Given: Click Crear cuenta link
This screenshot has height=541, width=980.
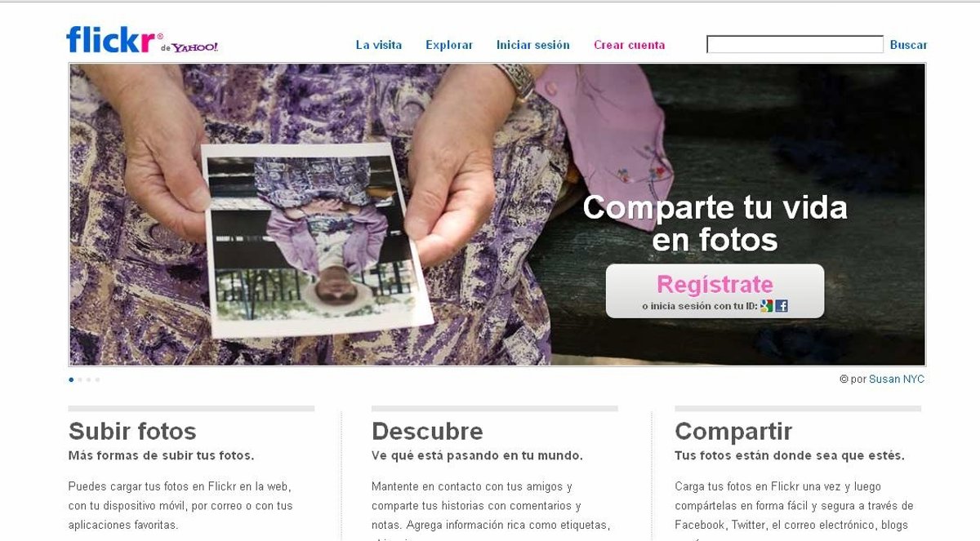Looking at the screenshot, I should 630,45.
